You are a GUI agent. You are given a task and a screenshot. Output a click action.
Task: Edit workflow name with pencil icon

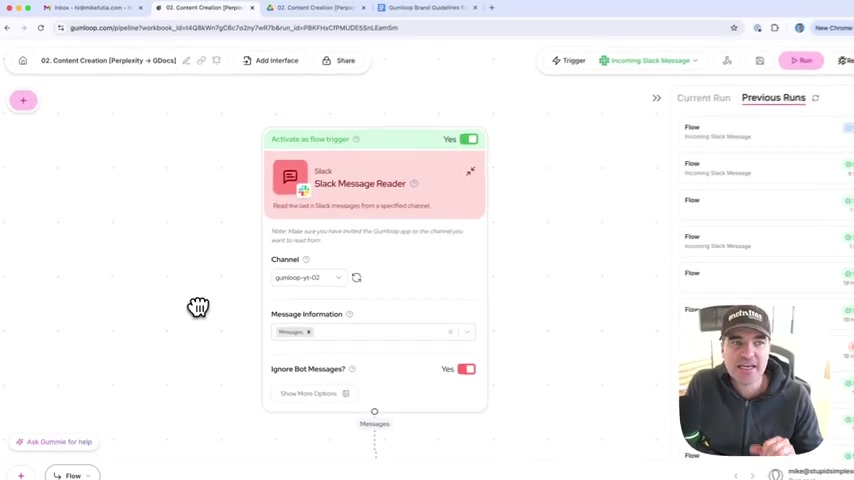click(186, 60)
